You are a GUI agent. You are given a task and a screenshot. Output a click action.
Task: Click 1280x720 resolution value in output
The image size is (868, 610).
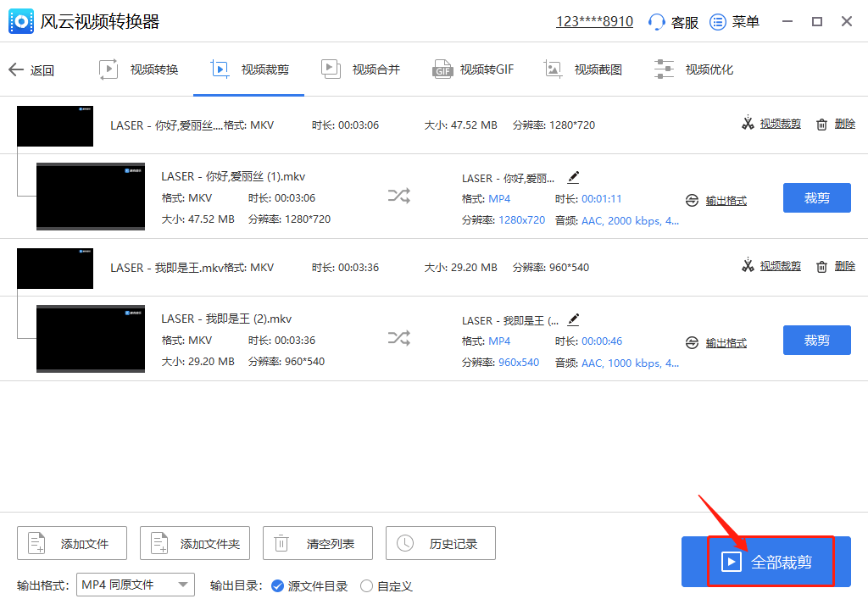coord(522,220)
